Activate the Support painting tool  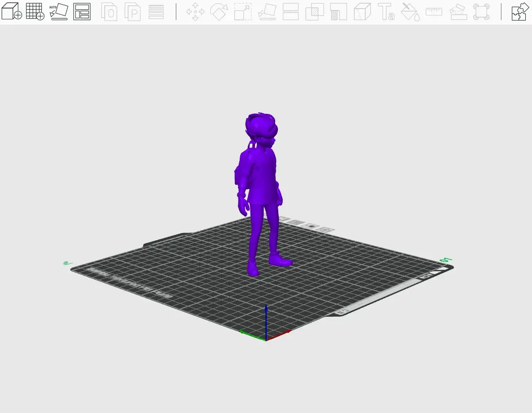(x=339, y=12)
